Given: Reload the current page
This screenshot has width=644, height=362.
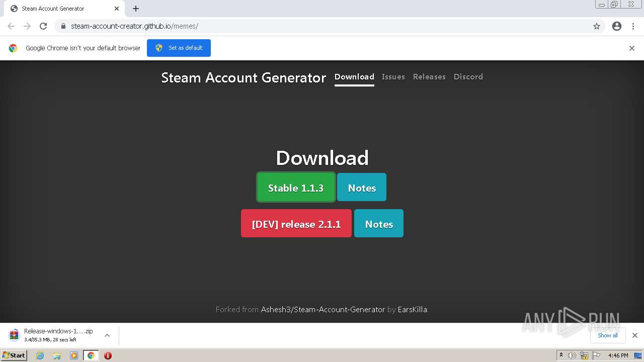Looking at the screenshot, I should [43, 26].
